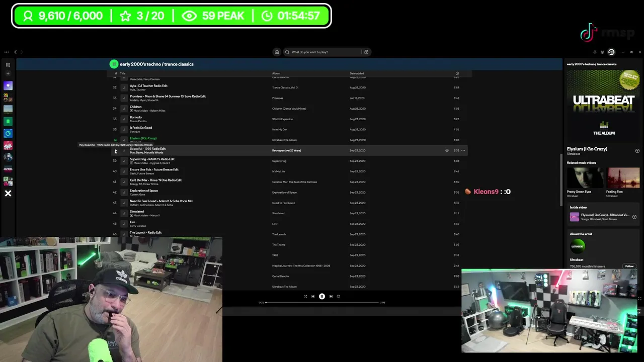Viewport: 644px width, 362px height.
Task: Create a new playlist with the plus icon
Action: (x=8, y=73)
